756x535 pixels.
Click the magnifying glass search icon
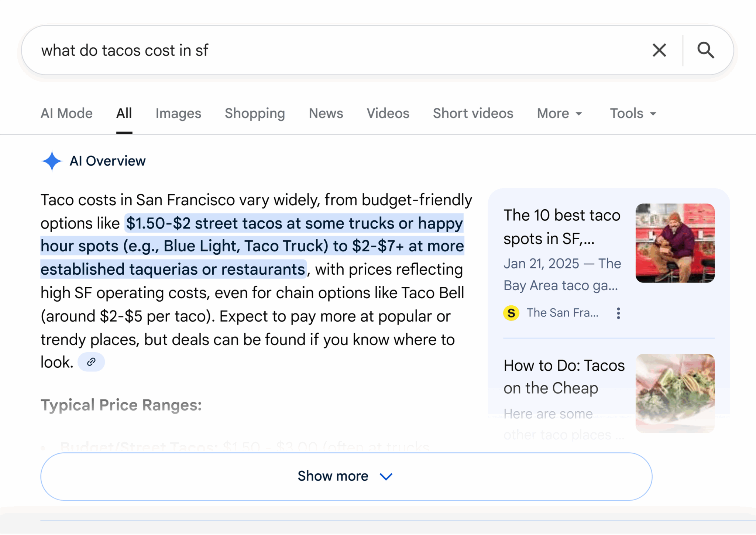tap(705, 50)
